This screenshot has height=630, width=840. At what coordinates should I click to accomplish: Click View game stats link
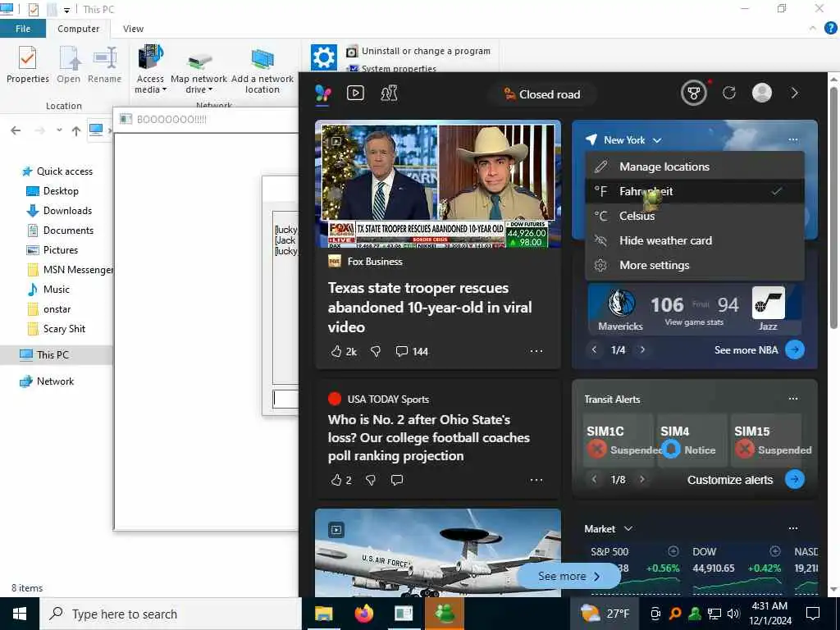point(694,322)
